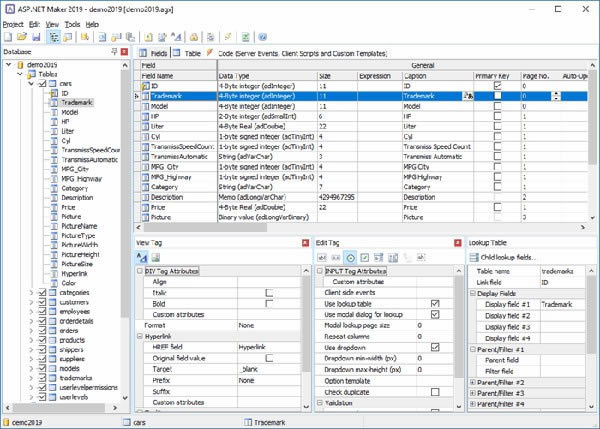Select the checkbox edit tag icon

pos(365,258)
